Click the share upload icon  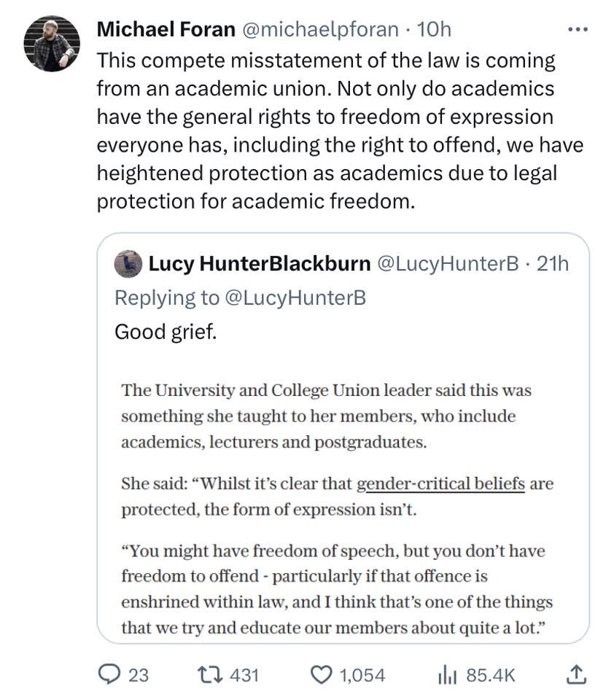(575, 675)
